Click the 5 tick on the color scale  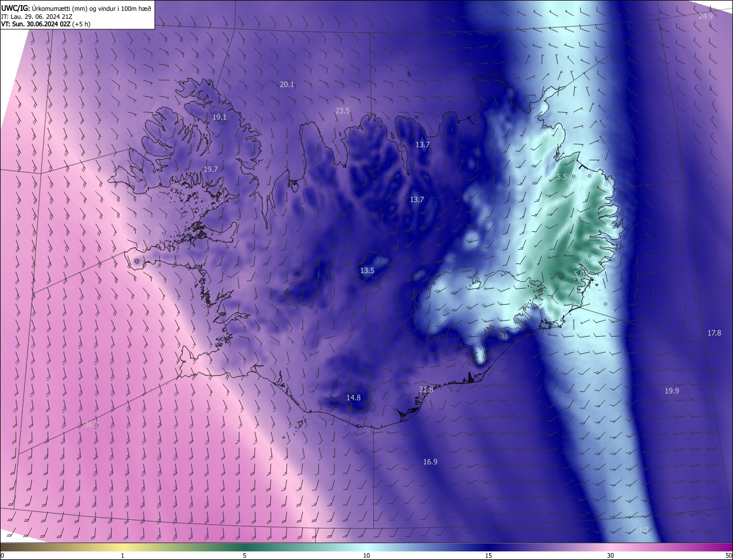[245, 556]
